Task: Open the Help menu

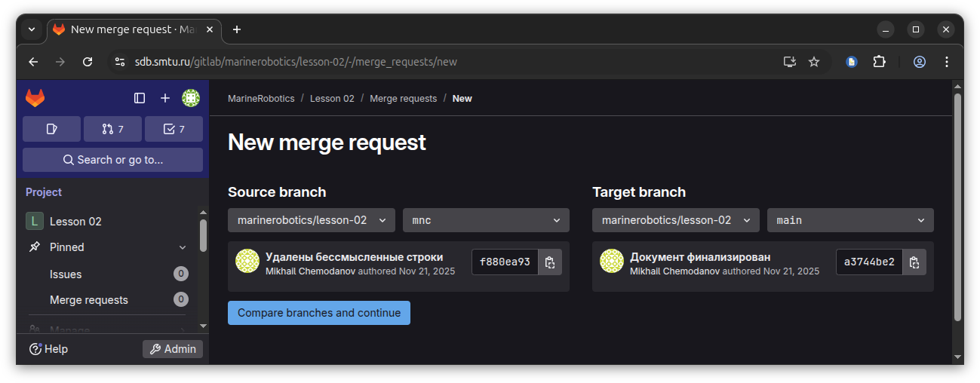Action: 48,349
